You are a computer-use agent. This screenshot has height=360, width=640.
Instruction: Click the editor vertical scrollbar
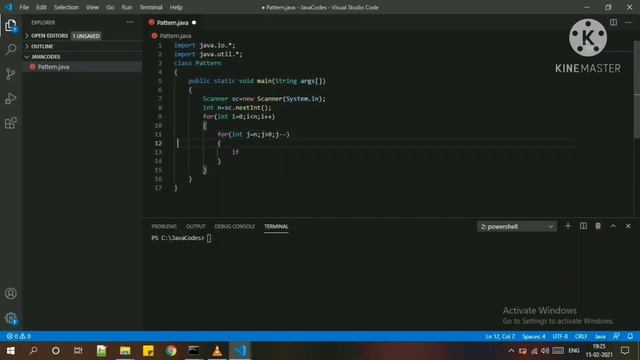pyautogui.click(x=637, y=90)
